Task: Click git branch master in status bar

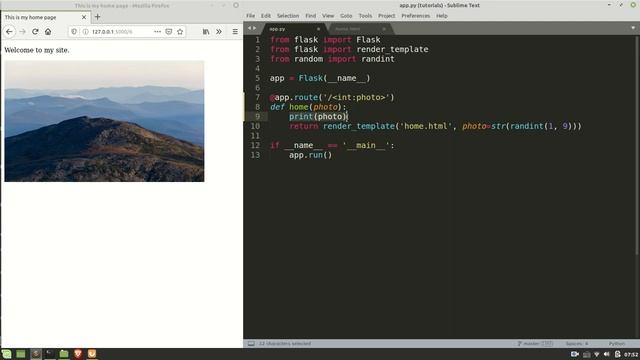Action: (535, 344)
